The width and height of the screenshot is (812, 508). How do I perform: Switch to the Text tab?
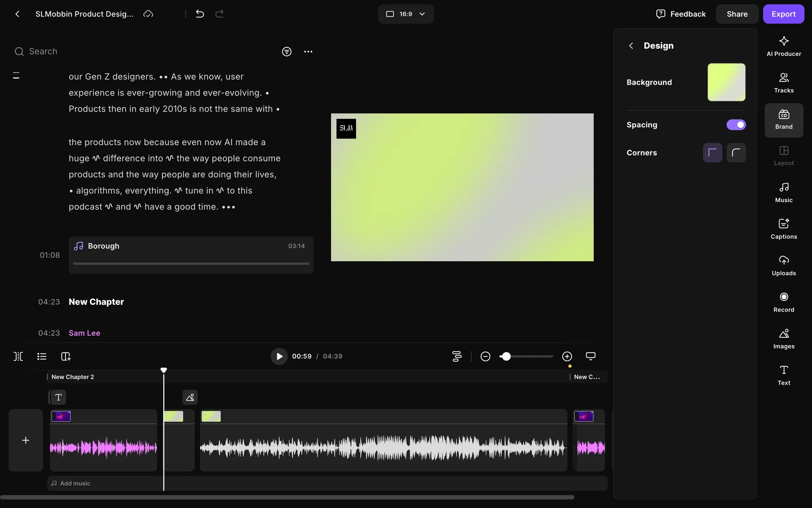[783, 375]
